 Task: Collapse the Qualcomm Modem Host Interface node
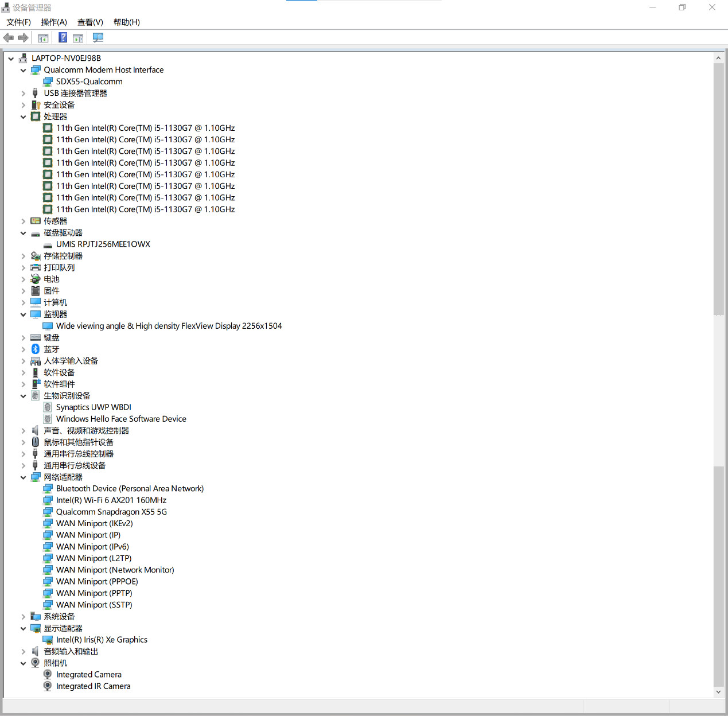click(23, 70)
